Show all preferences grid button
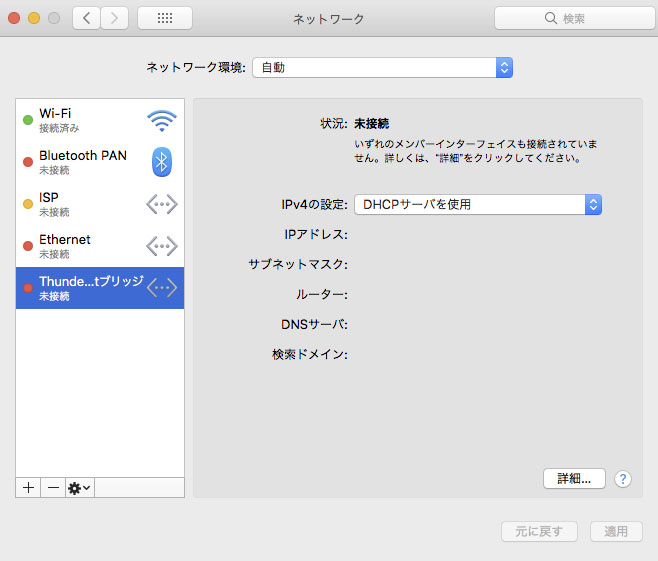The height and width of the screenshot is (561, 658). click(165, 18)
